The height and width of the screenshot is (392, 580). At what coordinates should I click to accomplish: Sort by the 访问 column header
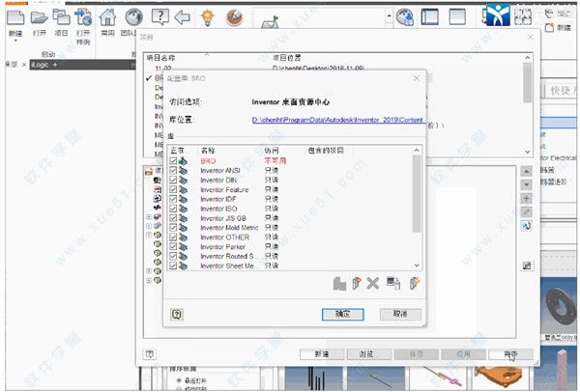[x=272, y=151]
